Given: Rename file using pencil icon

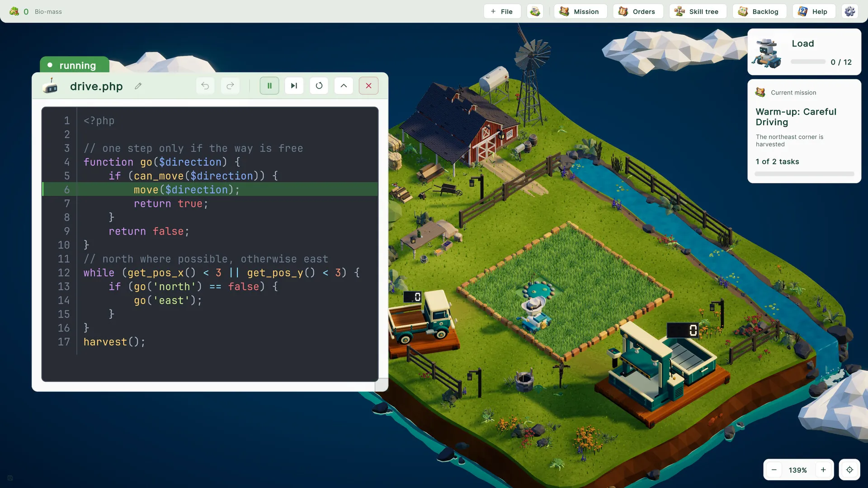Looking at the screenshot, I should [138, 86].
